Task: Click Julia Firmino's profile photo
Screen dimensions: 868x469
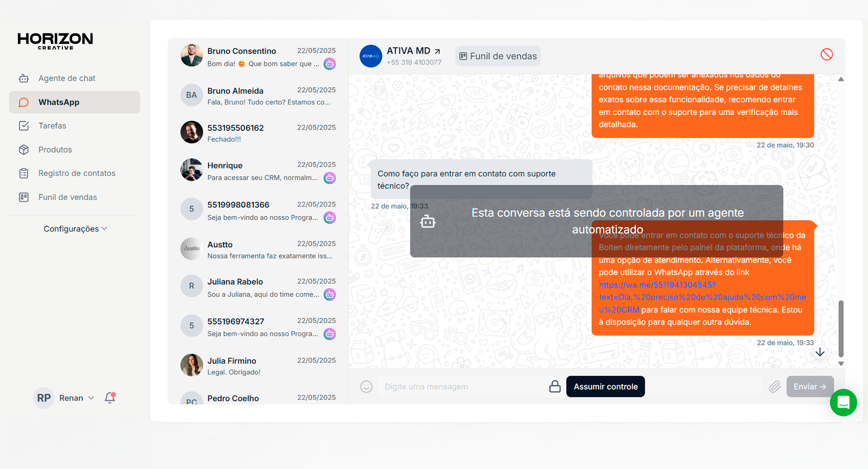Action: click(192, 365)
